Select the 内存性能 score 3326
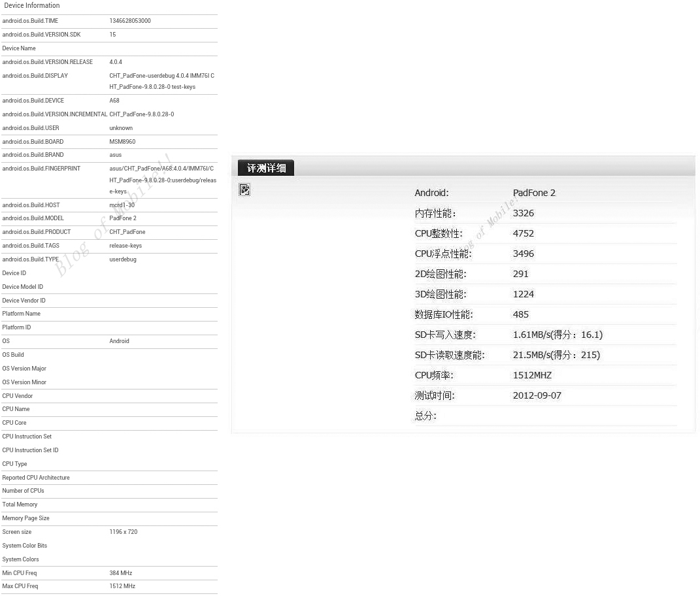Image resolution: width=700 pixels, height=596 pixels. click(x=524, y=214)
